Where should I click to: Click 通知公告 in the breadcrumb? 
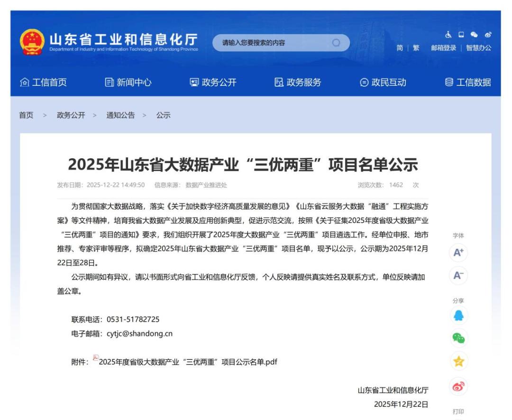pyautogui.click(x=120, y=115)
